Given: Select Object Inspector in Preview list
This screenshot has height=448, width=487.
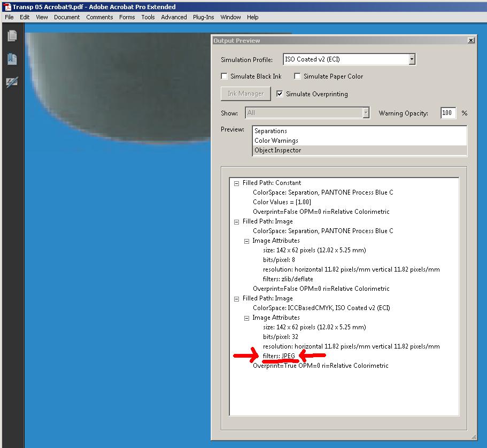Looking at the screenshot, I should tap(359, 150).
